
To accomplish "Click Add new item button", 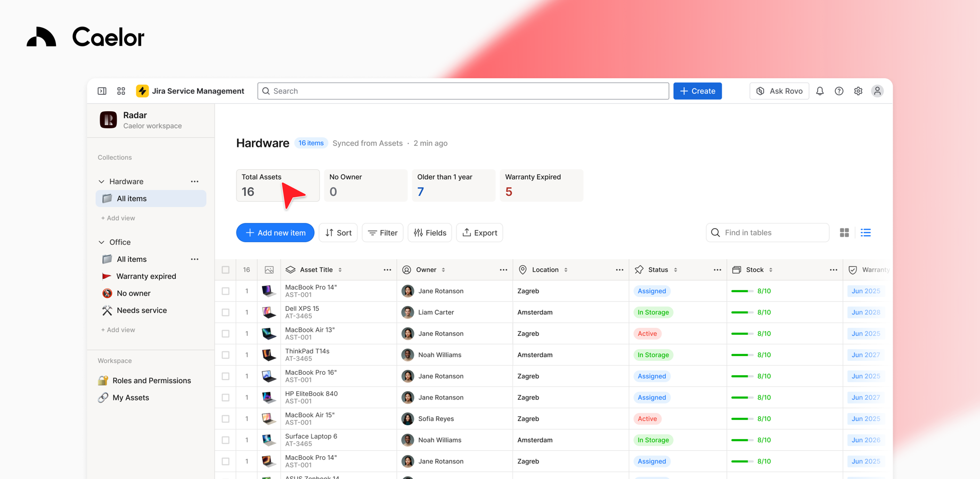I will [x=275, y=233].
